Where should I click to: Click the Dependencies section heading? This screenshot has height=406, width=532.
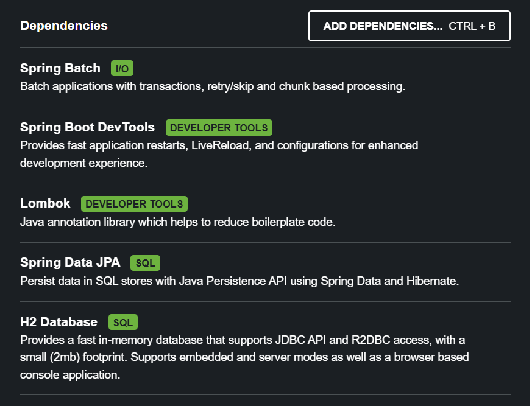pos(64,26)
